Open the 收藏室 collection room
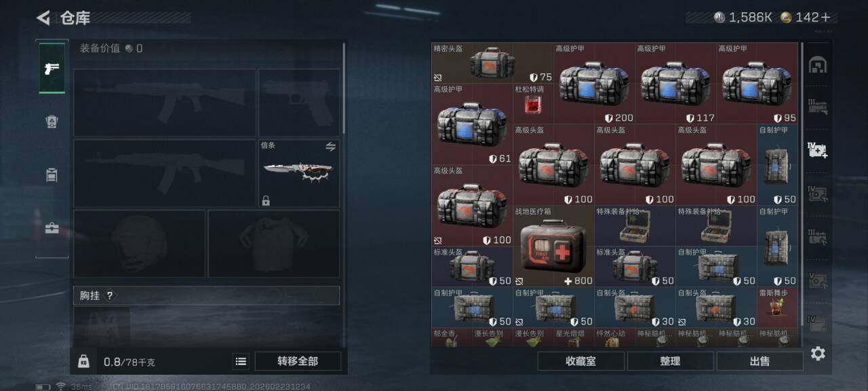868x391 pixels. [580, 361]
